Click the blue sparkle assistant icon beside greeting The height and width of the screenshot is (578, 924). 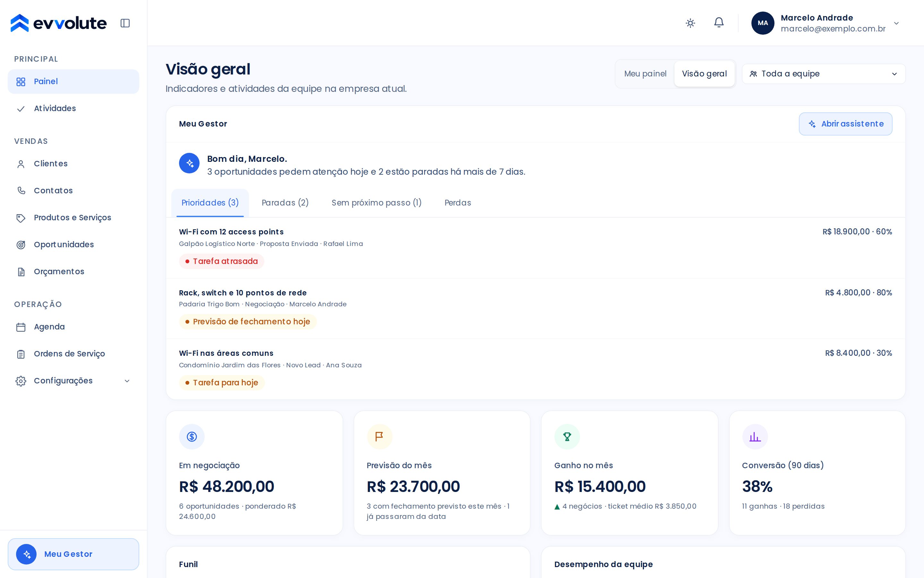189,163
